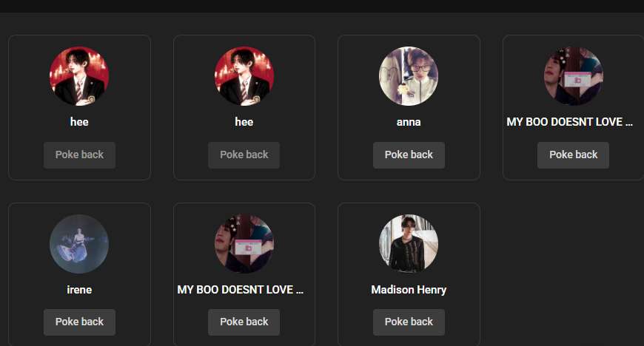
Task: Select MY BOO DOESNT LOVE name above Madison Henry's row
Action: coord(570,122)
